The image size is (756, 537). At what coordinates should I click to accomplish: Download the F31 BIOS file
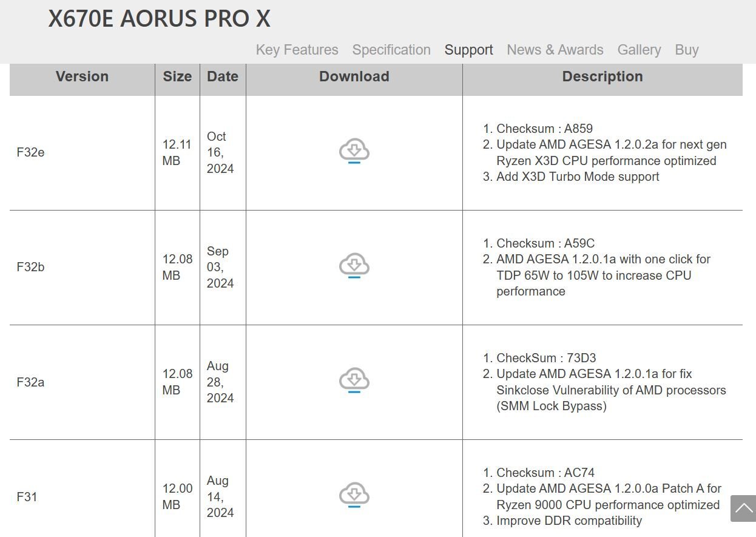click(x=354, y=496)
